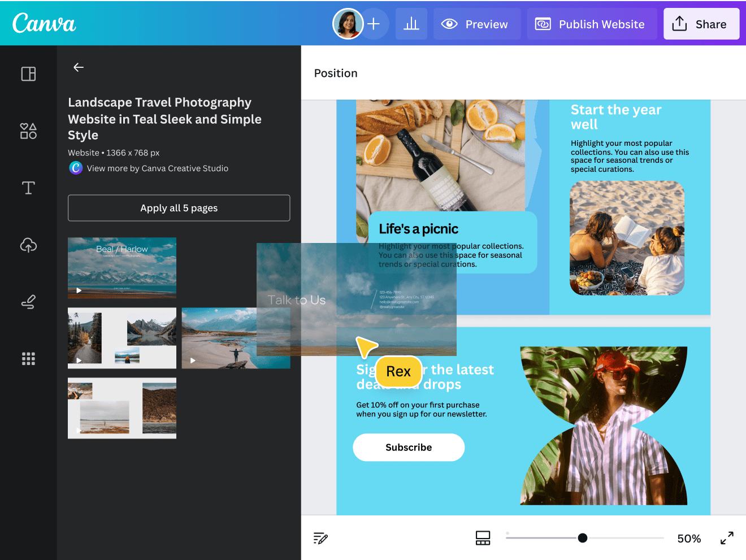Image resolution: width=746 pixels, height=560 pixels.
Task: Open the Insights bar chart icon
Action: [411, 24]
